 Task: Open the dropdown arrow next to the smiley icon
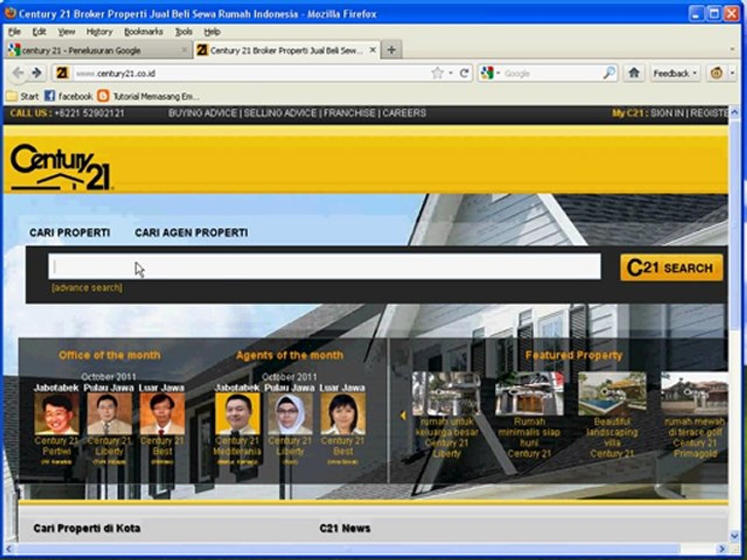(732, 73)
